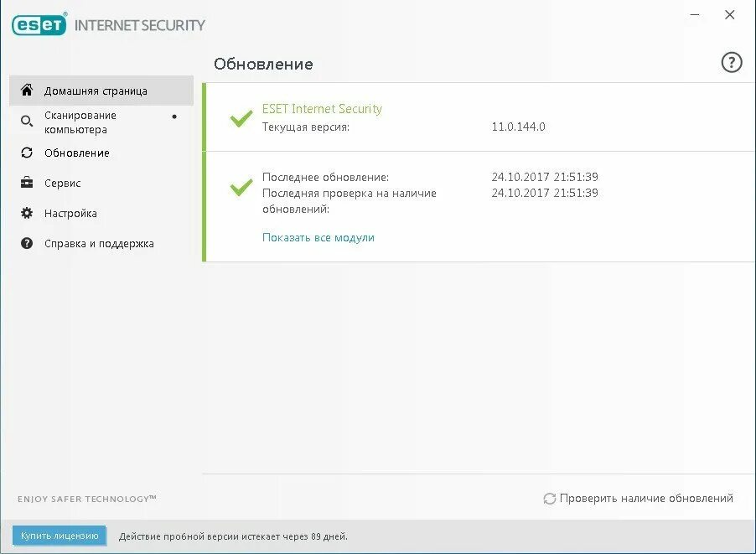Screen dimensions: 756x554
Task: Go to Сканирование компьютера section
Action: pyautogui.click(x=101, y=122)
